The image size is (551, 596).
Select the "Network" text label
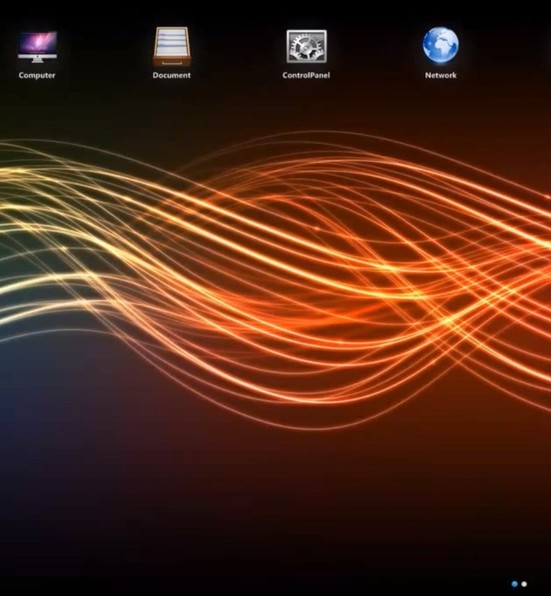tap(440, 75)
